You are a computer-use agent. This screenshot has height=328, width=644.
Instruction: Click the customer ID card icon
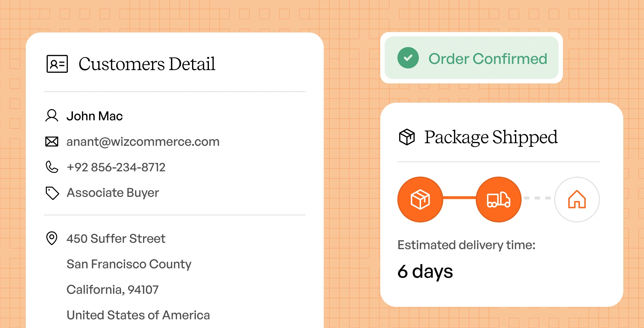point(57,64)
